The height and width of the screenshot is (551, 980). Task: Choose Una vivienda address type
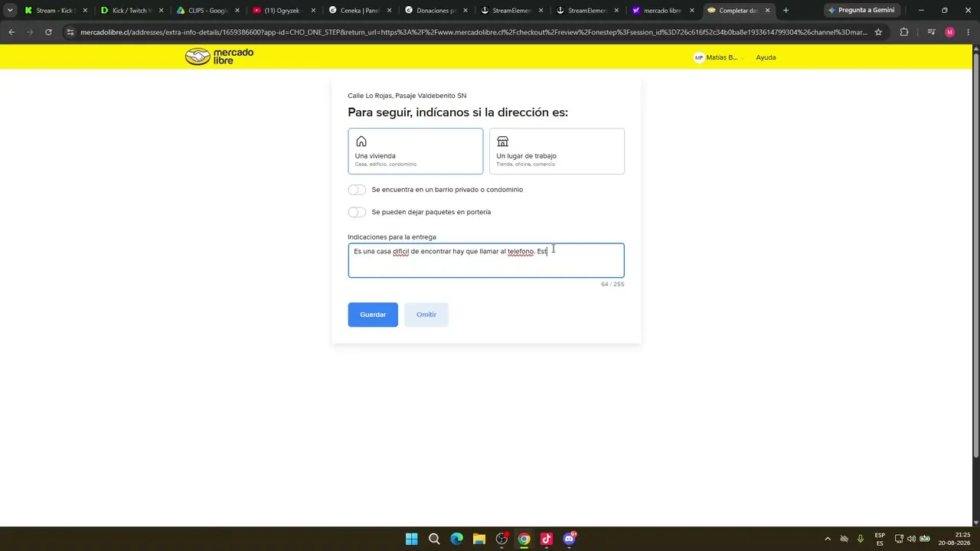click(416, 151)
